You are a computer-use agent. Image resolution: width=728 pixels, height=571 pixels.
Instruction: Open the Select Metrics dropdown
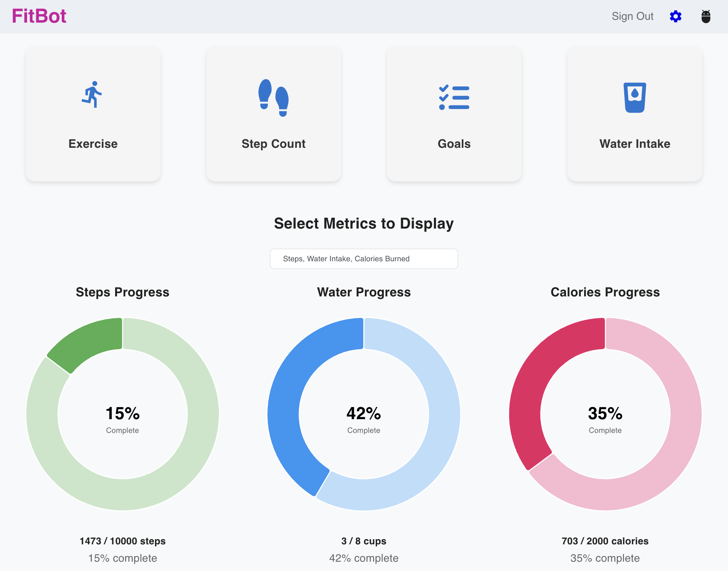(364, 259)
